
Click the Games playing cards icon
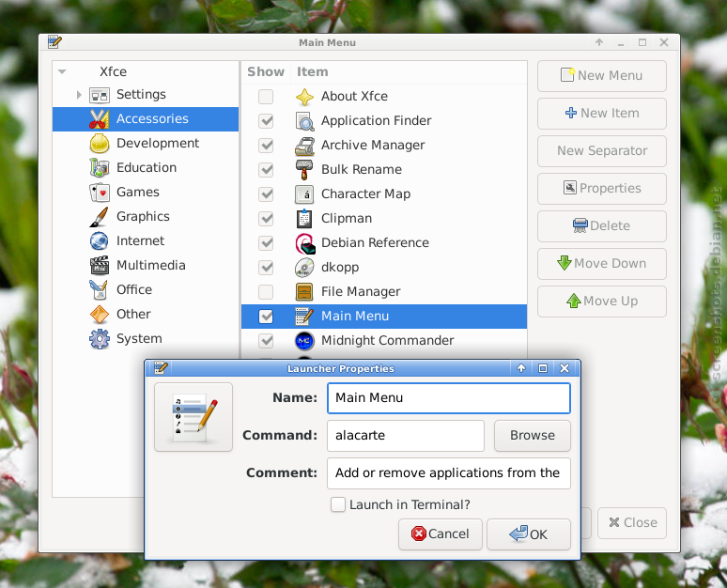100,193
